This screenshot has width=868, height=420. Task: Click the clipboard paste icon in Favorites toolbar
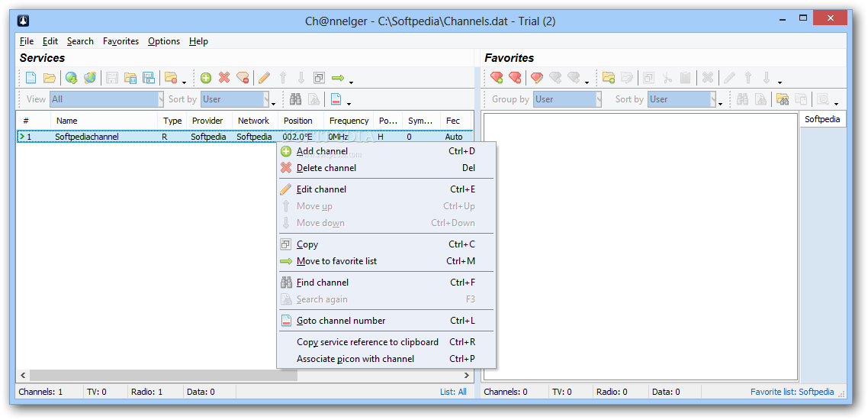[685, 78]
